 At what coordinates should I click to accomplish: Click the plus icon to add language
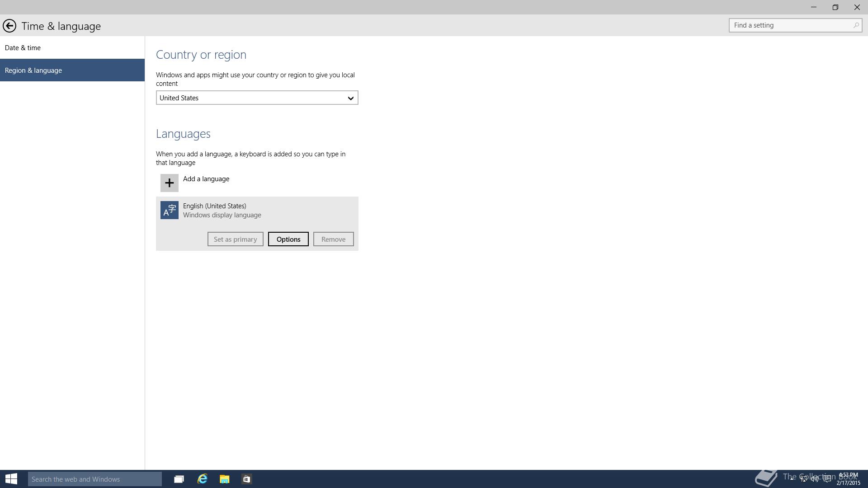click(169, 183)
